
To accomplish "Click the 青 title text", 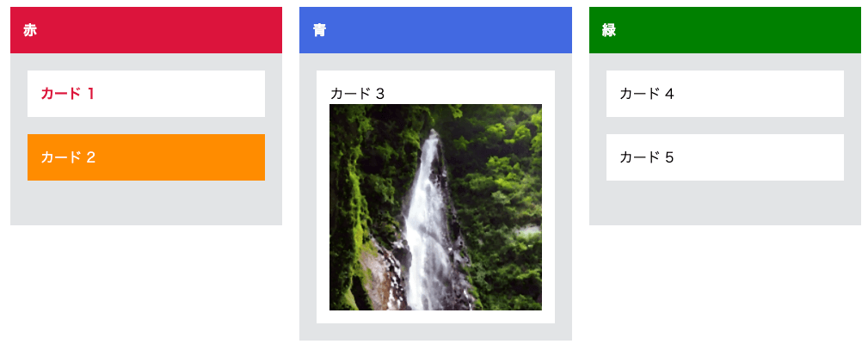I will (x=319, y=30).
